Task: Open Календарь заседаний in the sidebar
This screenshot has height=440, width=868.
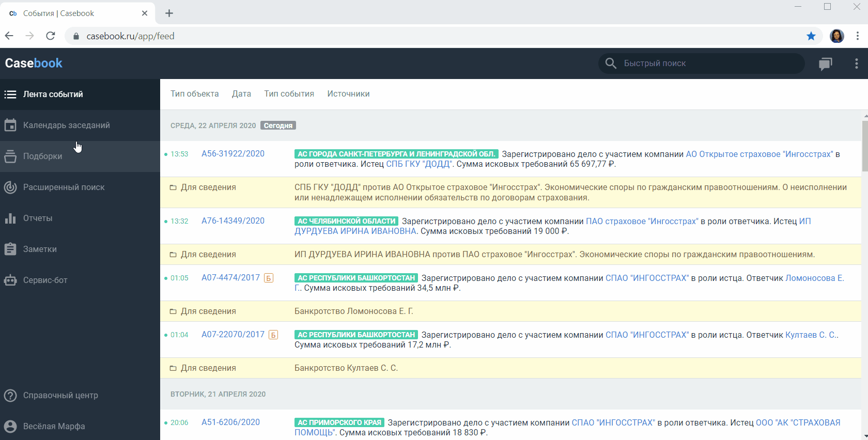Action: (80, 125)
